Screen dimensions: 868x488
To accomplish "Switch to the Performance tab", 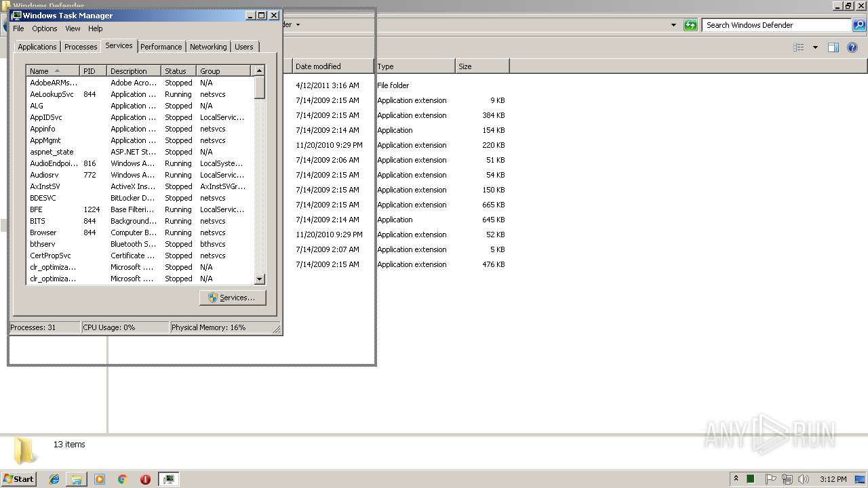I will pyautogui.click(x=161, y=47).
